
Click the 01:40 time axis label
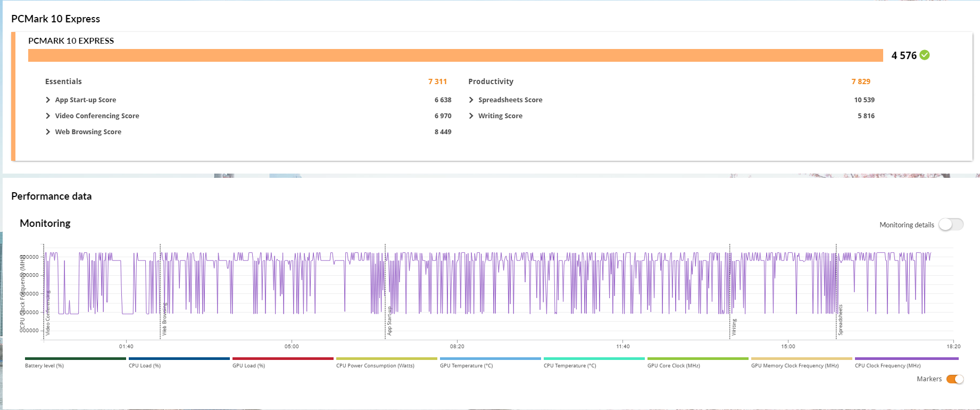pos(126,346)
